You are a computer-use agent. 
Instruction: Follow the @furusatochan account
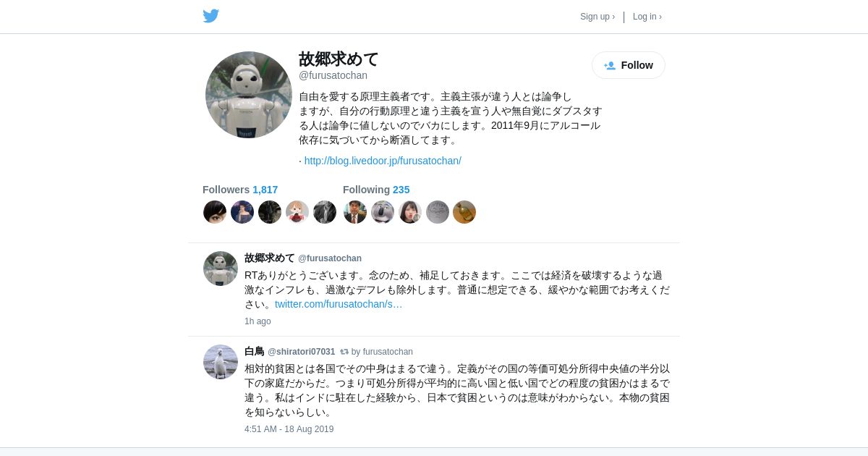click(629, 65)
